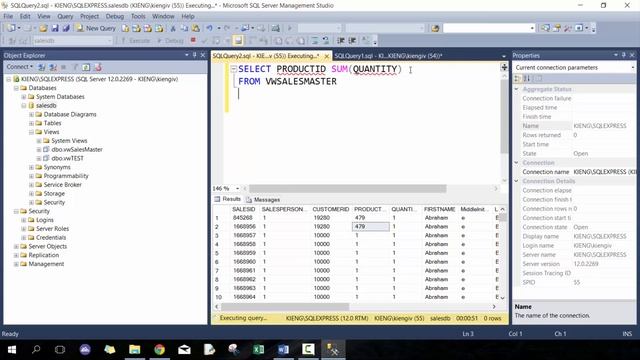Click the CUSTOMERID column header
Image resolution: width=640 pixels, height=360 pixels.
[x=331, y=209]
